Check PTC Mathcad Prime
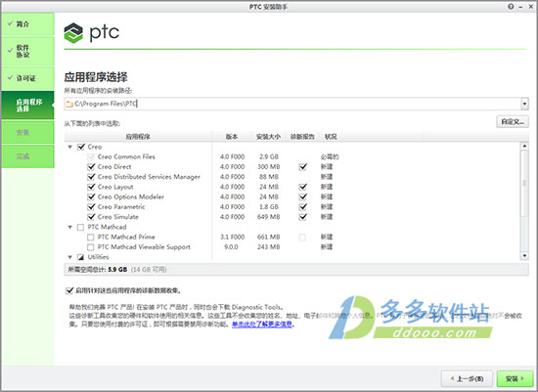 pos(91,237)
